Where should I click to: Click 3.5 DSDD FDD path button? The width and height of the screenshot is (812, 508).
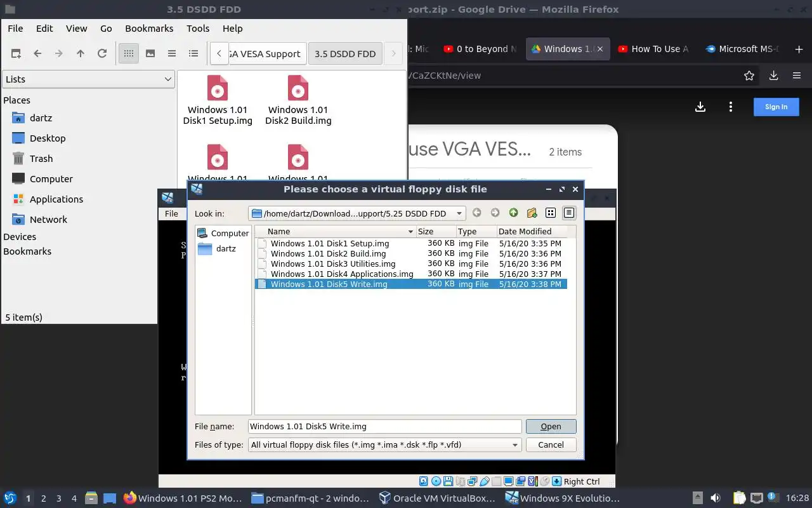coord(345,54)
